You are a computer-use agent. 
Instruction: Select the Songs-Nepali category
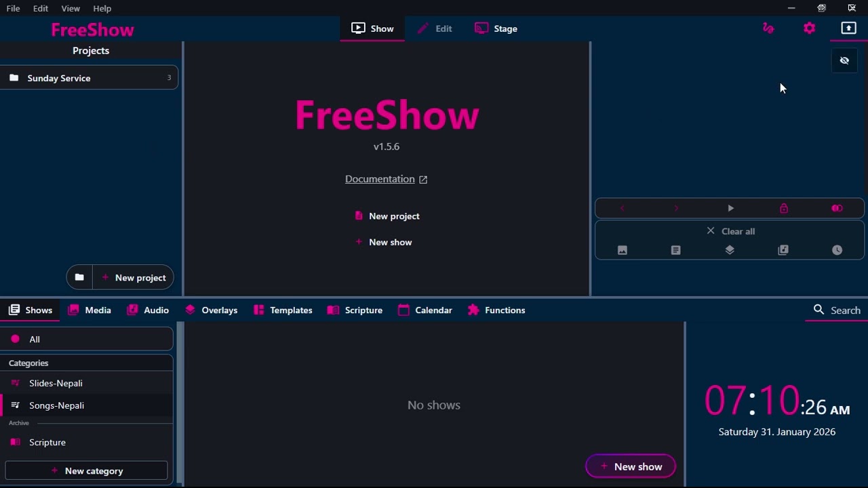coord(87,405)
